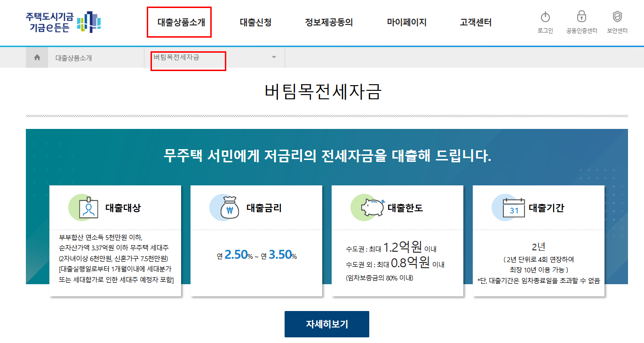Image resolution: width=644 pixels, height=343 pixels.
Task: Open 공동인증센터 via the padlock icon
Action: coord(581,16)
